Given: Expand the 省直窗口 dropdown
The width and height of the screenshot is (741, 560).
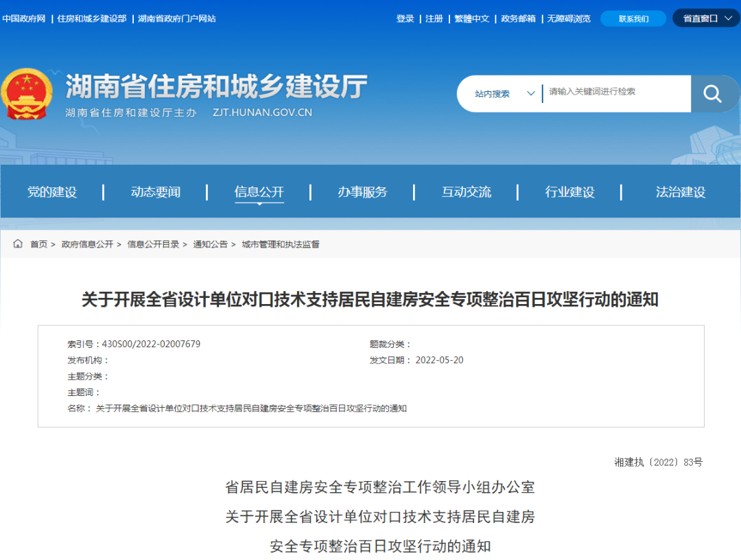Looking at the screenshot, I should [x=705, y=18].
